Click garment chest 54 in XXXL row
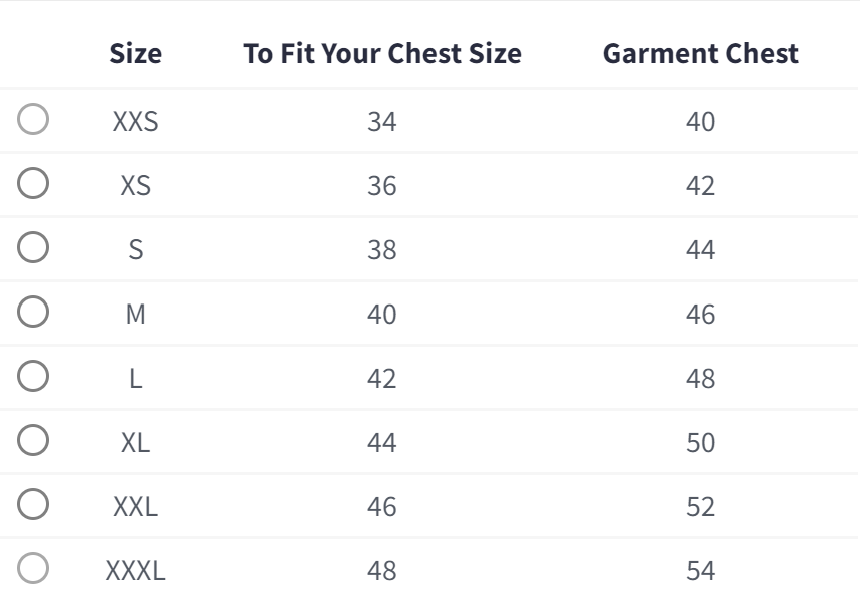The width and height of the screenshot is (860, 606). tap(700, 571)
